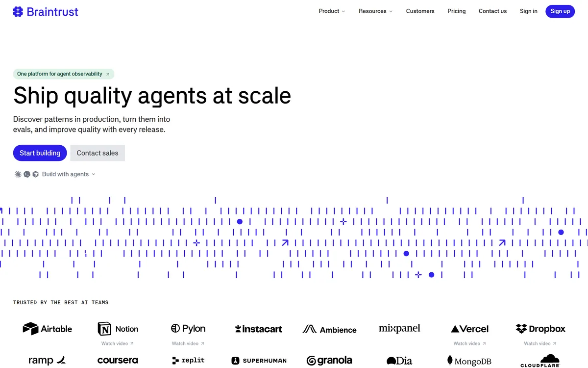Viewport: 588px width, 368px height.
Task: Go to the Customers page
Action: 420,11
